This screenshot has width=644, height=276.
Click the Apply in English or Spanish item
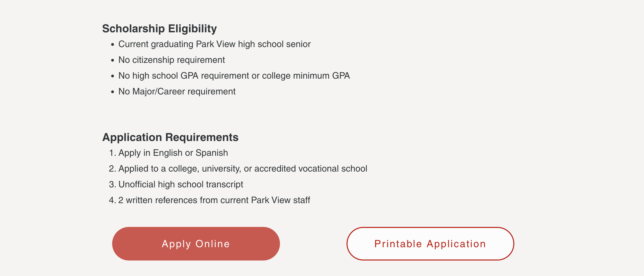[x=173, y=153]
